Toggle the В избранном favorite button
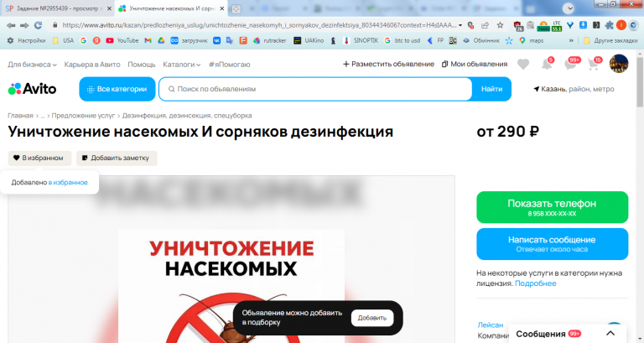This screenshot has width=644, height=343. coord(39,159)
